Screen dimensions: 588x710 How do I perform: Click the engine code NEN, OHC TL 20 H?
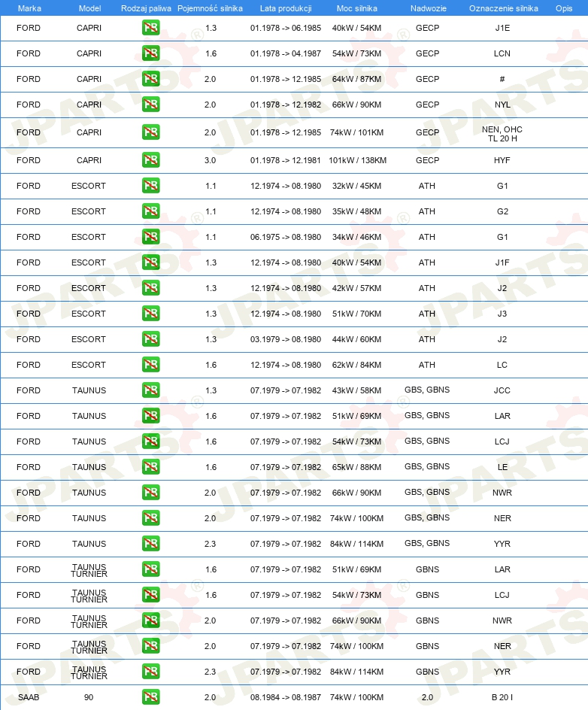502,134
